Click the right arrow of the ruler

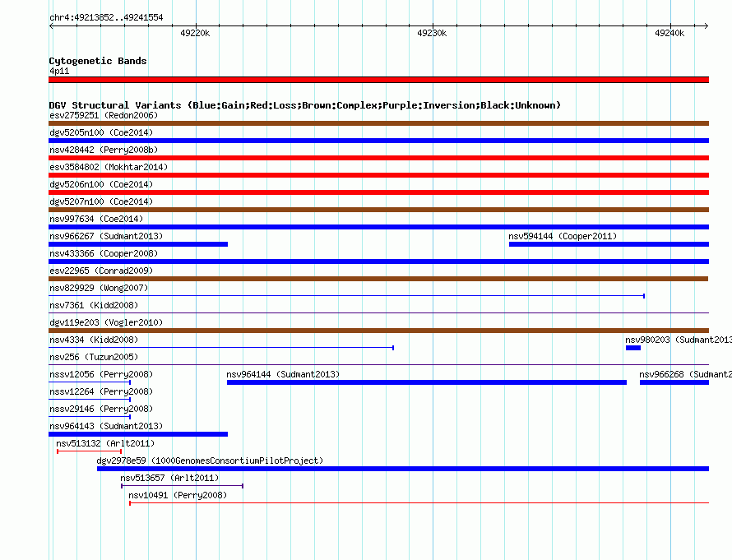[707, 25]
